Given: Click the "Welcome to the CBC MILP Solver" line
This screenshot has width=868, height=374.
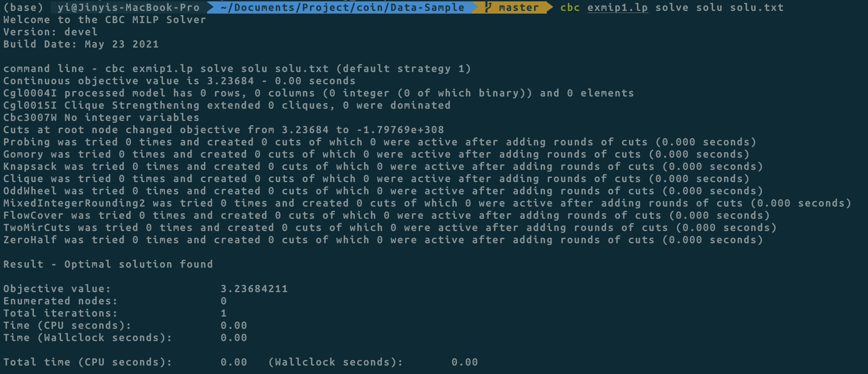Looking at the screenshot, I should 105,20.
